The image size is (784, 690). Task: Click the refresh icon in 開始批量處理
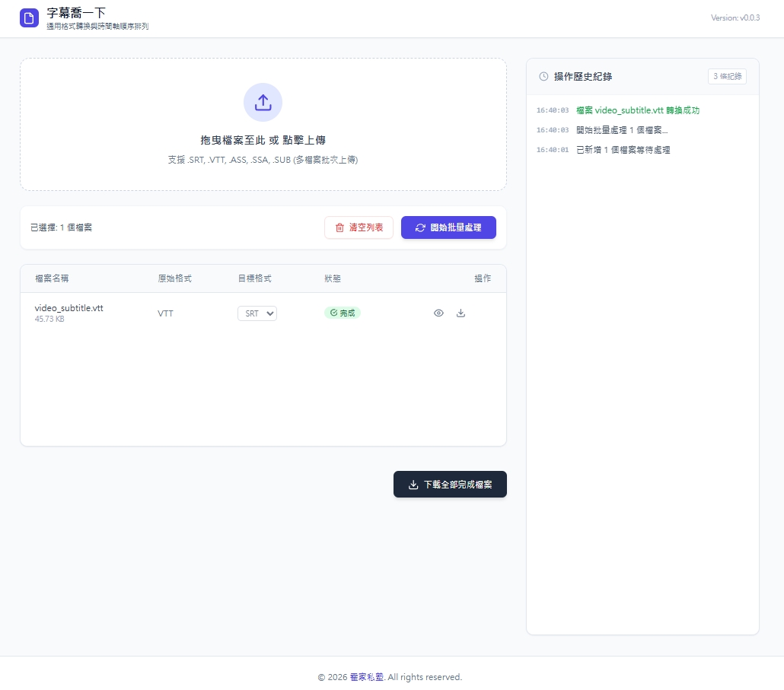coord(420,227)
